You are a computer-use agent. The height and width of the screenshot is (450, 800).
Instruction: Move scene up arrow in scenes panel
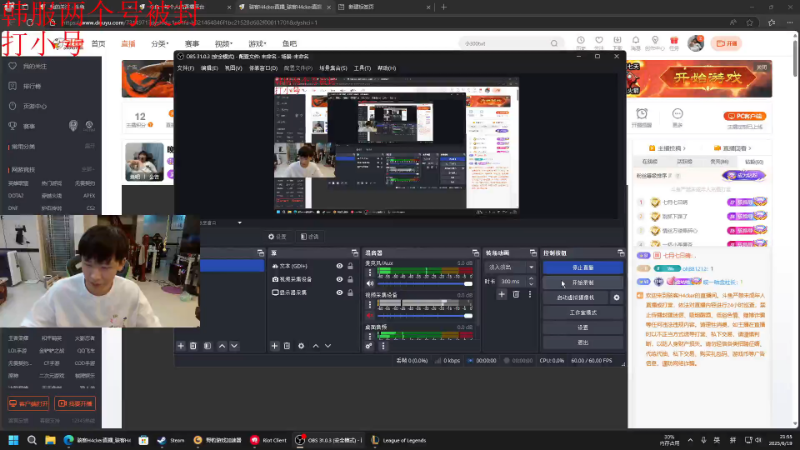[222, 346]
